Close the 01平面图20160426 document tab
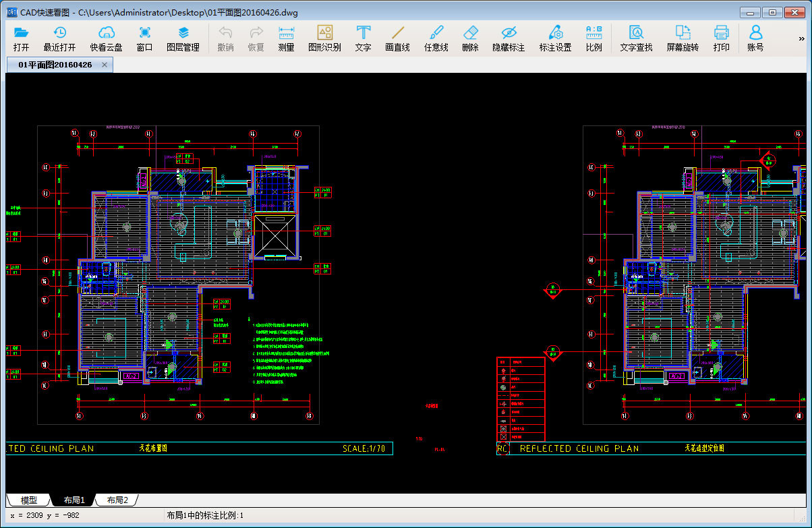Screen dimensions: 812x528 point(105,65)
